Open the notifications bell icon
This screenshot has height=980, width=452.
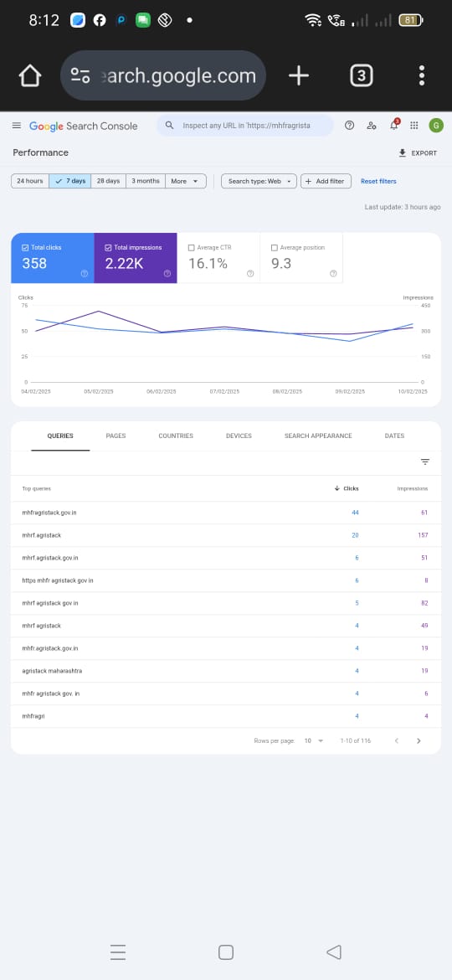tap(394, 124)
